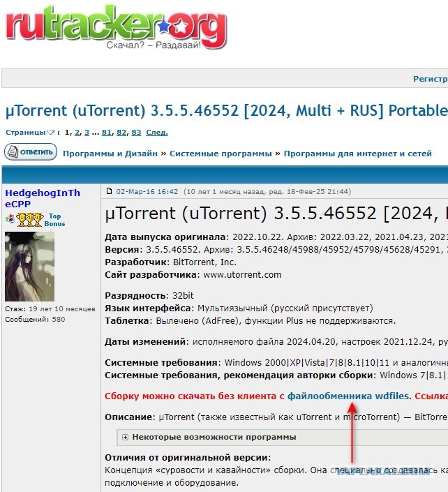This screenshot has height=492, width=448.
Task: Go to page 82 of the topic
Action: tap(121, 133)
